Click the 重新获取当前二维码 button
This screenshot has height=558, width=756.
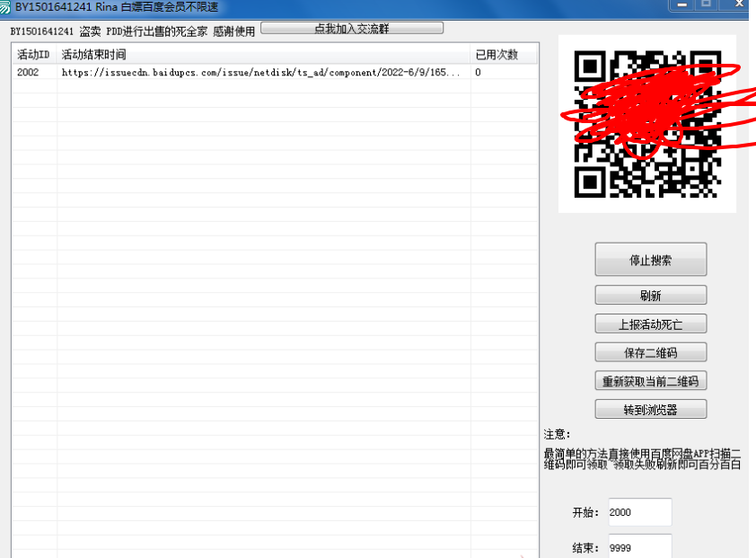[650, 380]
